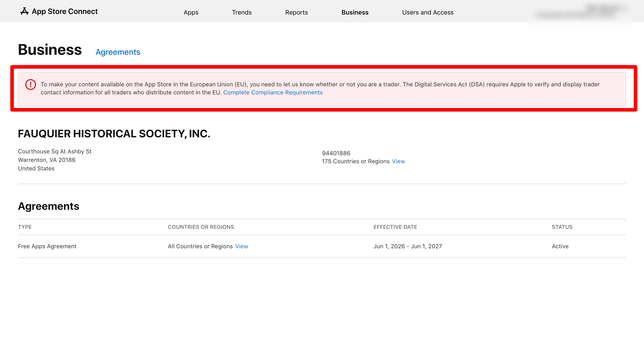Go to the Trends section
Viewport: 644px width, 348px height.
(x=241, y=12)
